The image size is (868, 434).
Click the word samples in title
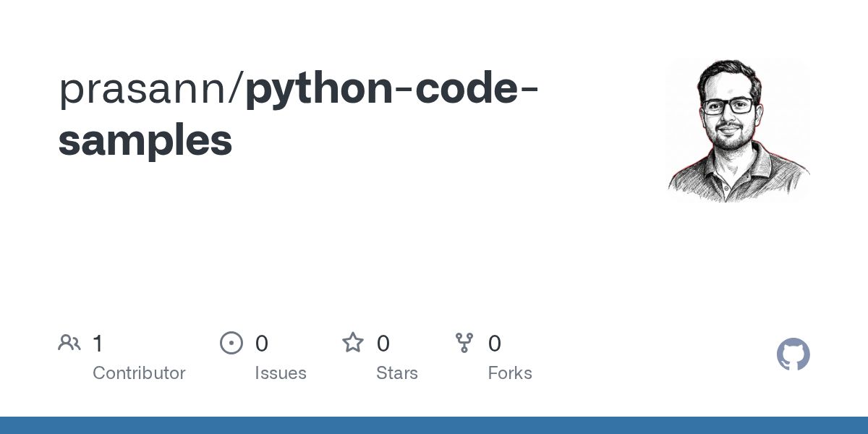145,140
